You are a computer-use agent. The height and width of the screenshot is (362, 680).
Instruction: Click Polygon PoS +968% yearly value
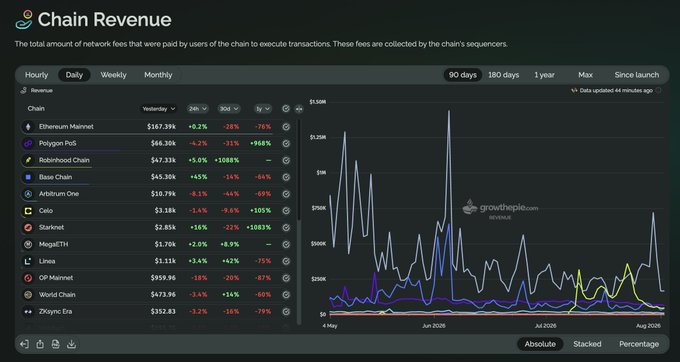[261, 143]
